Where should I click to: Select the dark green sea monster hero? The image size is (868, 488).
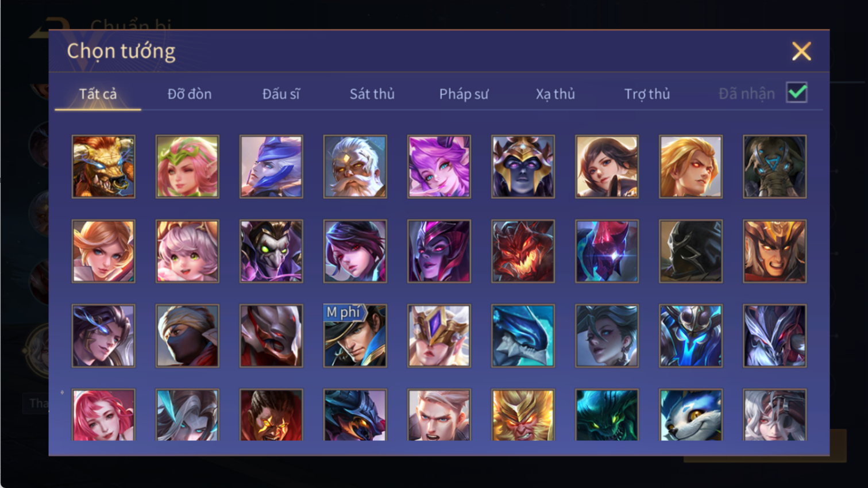click(x=607, y=415)
